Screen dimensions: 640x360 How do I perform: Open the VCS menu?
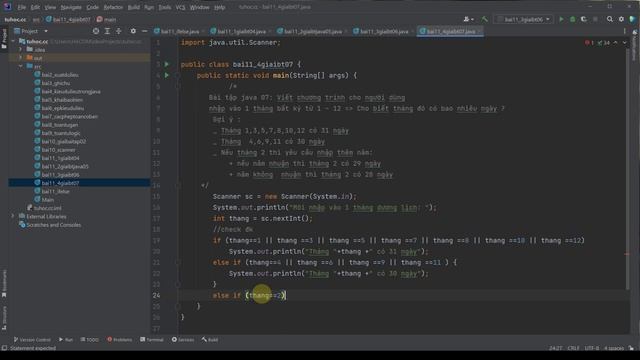coord(180,7)
